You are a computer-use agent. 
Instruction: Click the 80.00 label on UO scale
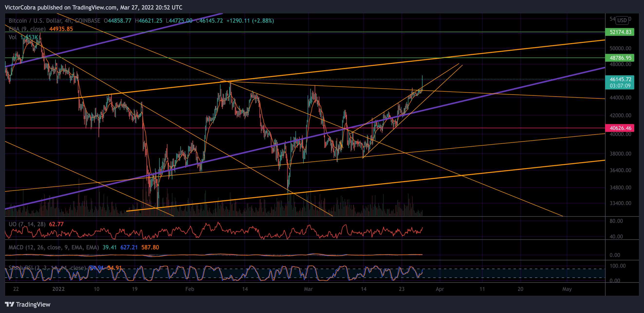coord(616,221)
